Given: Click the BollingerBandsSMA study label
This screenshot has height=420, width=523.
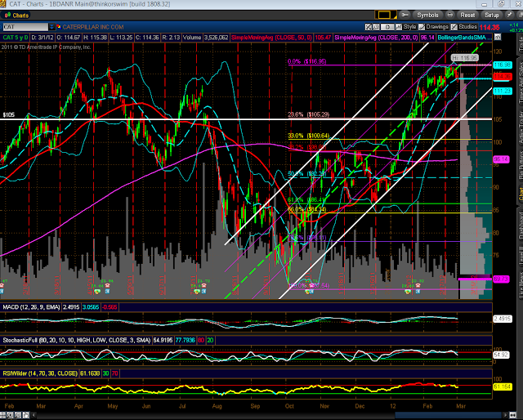Looking at the screenshot, I should [x=465, y=38].
